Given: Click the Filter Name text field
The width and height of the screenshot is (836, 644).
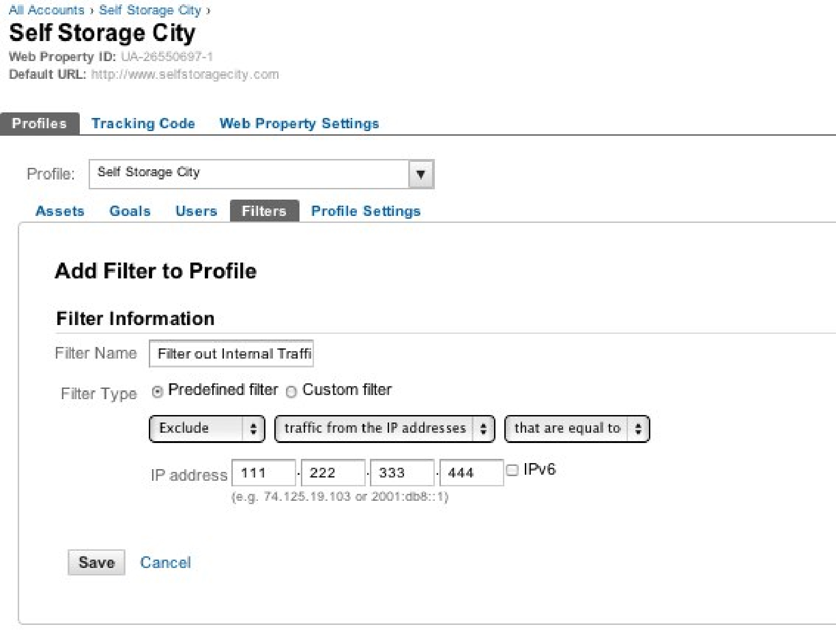Looking at the screenshot, I should pos(231,353).
